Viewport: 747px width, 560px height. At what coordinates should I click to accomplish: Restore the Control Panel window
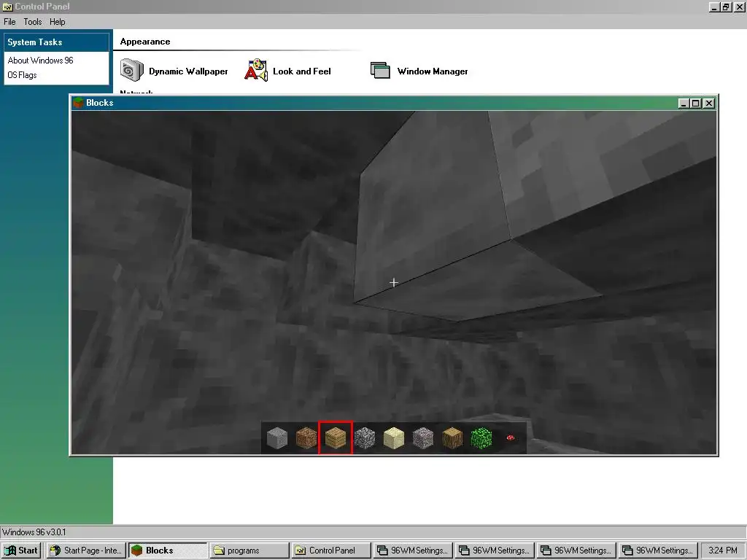point(726,7)
